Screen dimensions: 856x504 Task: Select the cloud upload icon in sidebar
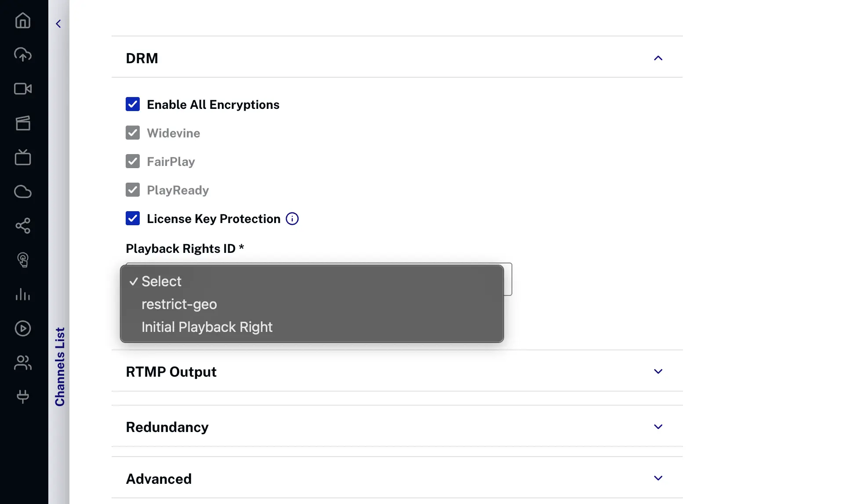(22, 54)
